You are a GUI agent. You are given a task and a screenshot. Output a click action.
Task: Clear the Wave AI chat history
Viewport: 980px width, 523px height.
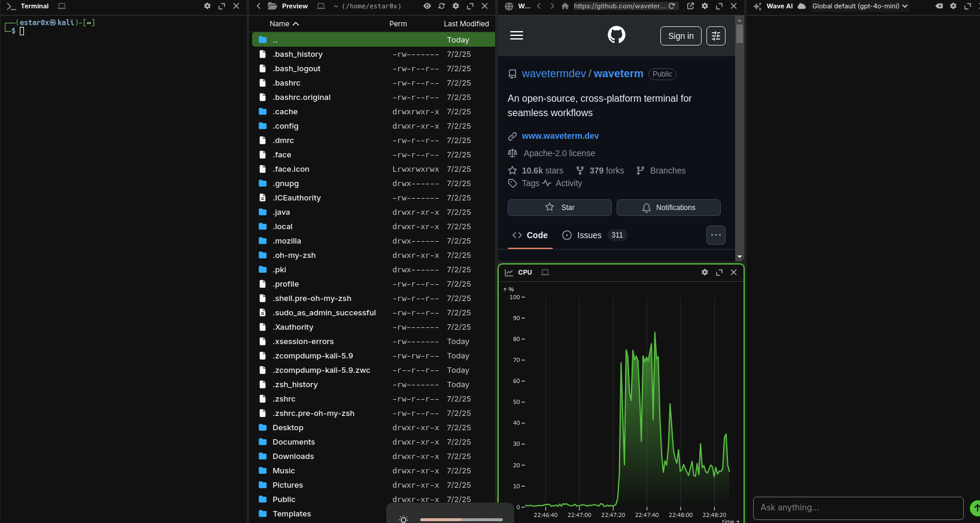939,6
